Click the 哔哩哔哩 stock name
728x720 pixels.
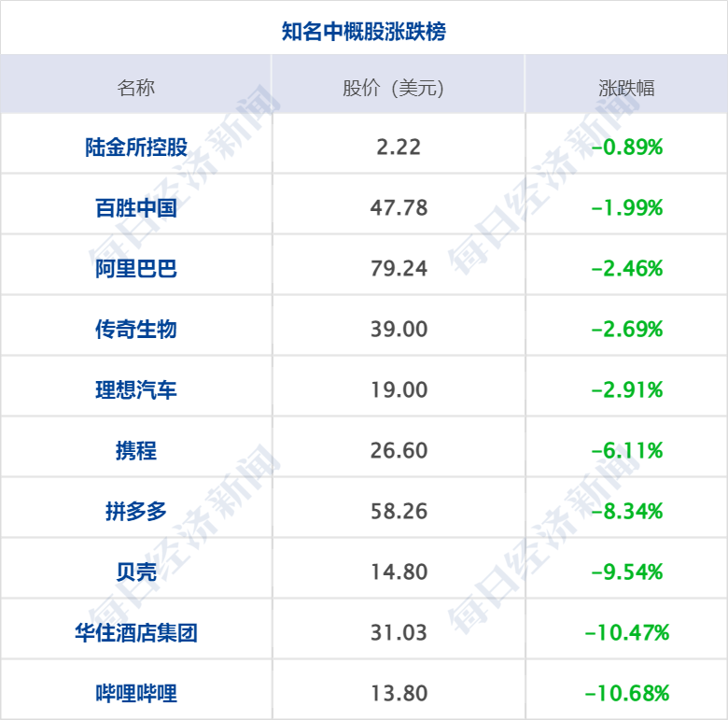click(136, 694)
